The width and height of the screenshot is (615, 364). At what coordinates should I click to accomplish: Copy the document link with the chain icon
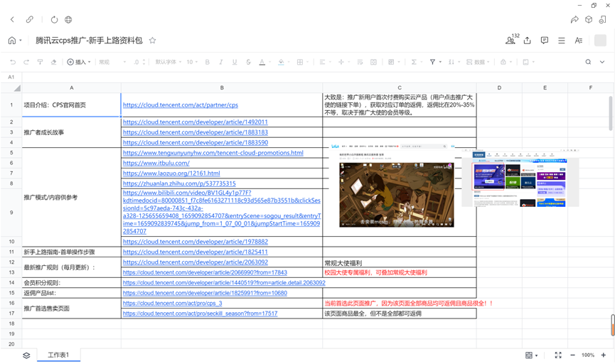pyautogui.click(x=30, y=19)
